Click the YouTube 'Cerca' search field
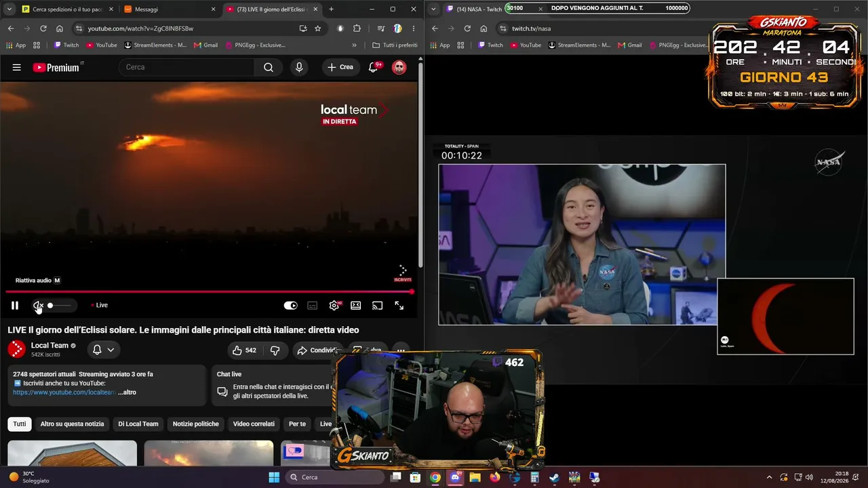The image size is (868, 488). point(186,67)
